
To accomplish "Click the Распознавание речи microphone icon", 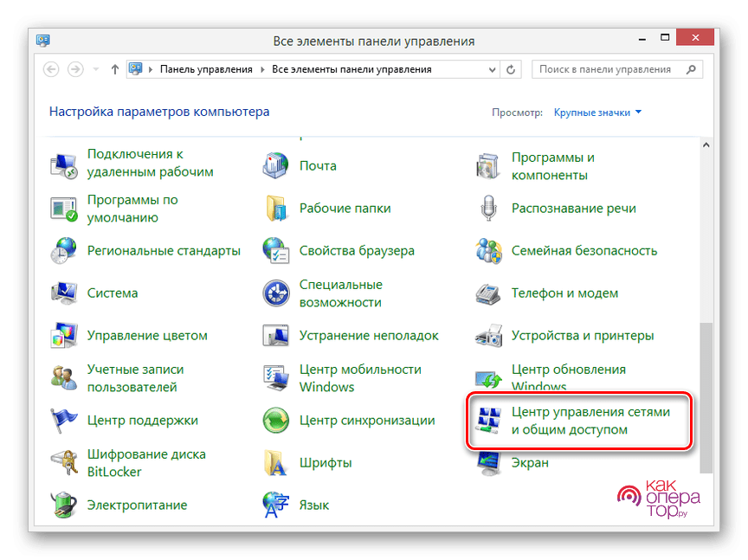I will [x=488, y=209].
